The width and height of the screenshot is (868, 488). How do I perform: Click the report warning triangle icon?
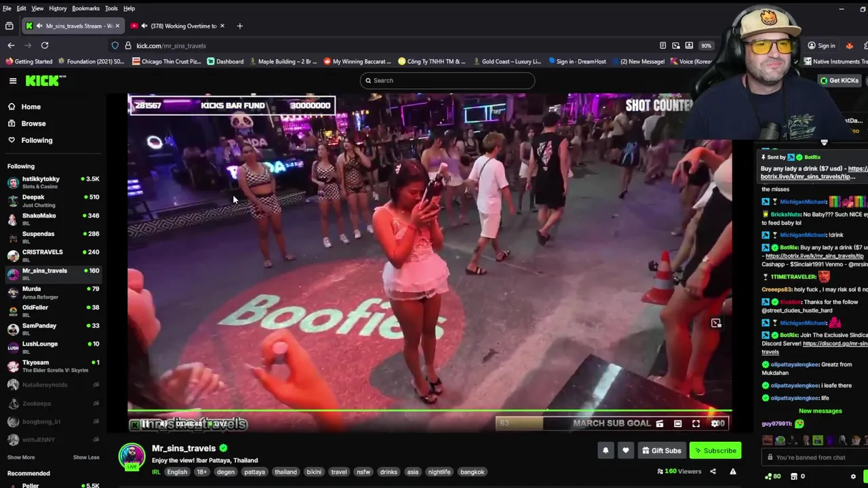point(732,471)
